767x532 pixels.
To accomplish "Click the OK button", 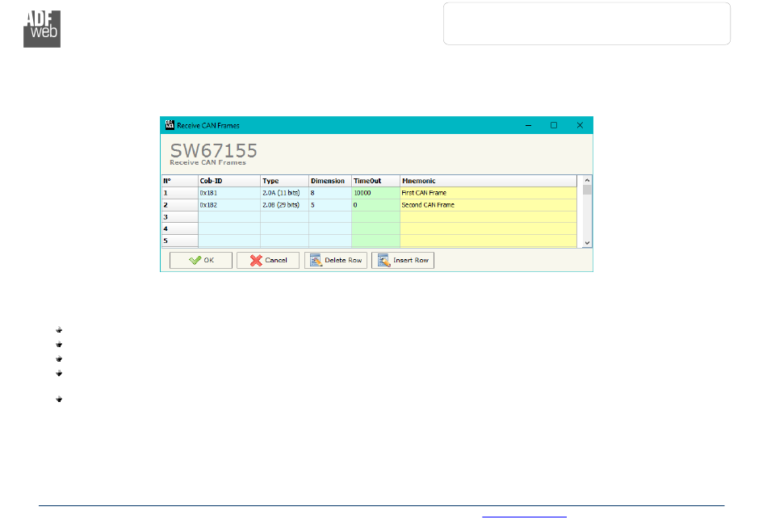I will point(200,260).
